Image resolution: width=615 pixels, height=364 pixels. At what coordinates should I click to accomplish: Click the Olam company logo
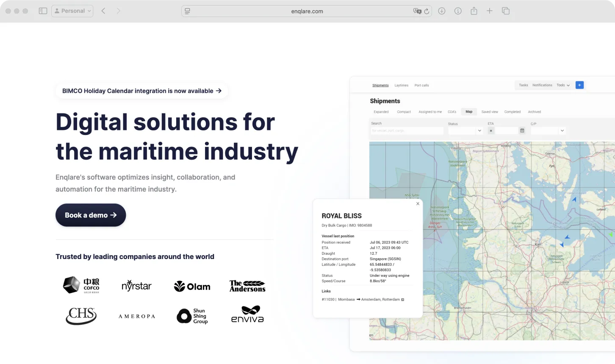point(192,287)
